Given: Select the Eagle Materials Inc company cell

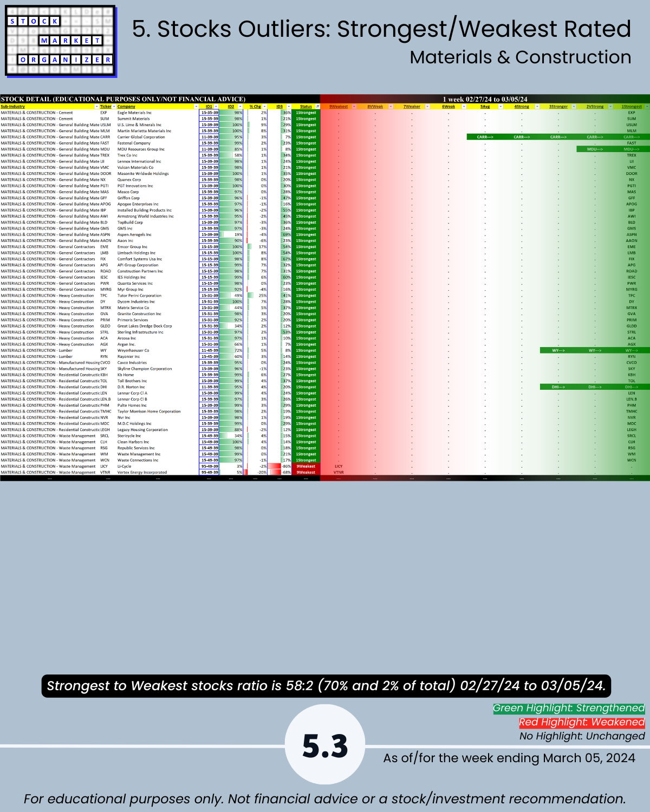Looking at the screenshot, I should coord(158,113).
